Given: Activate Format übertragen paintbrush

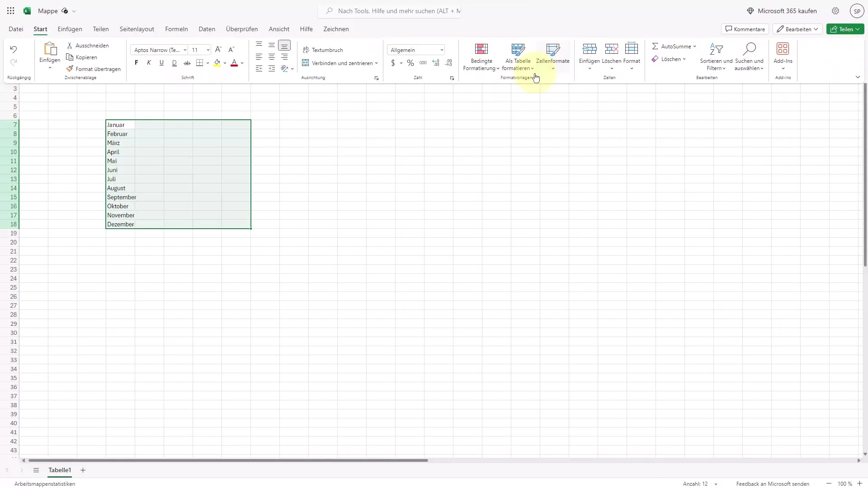Looking at the screenshot, I should (94, 69).
